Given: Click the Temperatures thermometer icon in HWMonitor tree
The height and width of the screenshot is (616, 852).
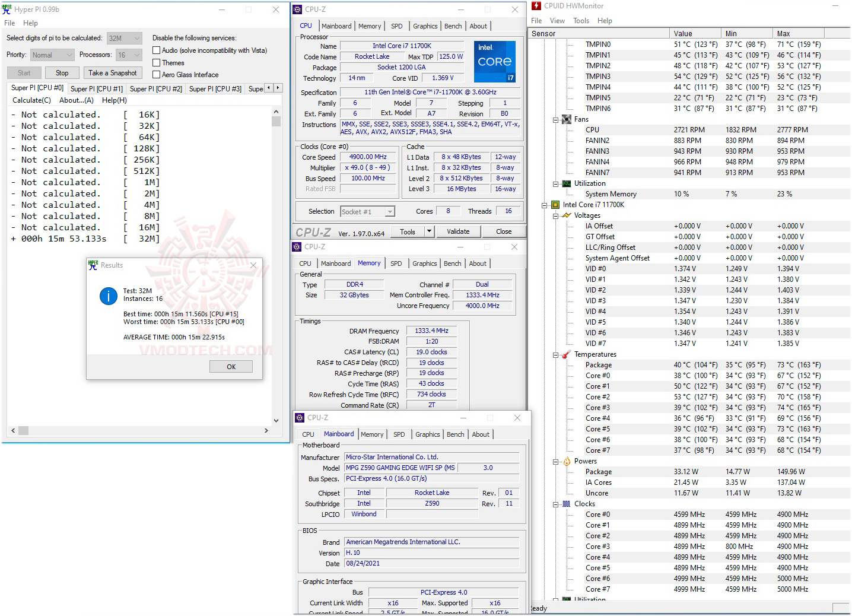Looking at the screenshot, I should point(567,354).
